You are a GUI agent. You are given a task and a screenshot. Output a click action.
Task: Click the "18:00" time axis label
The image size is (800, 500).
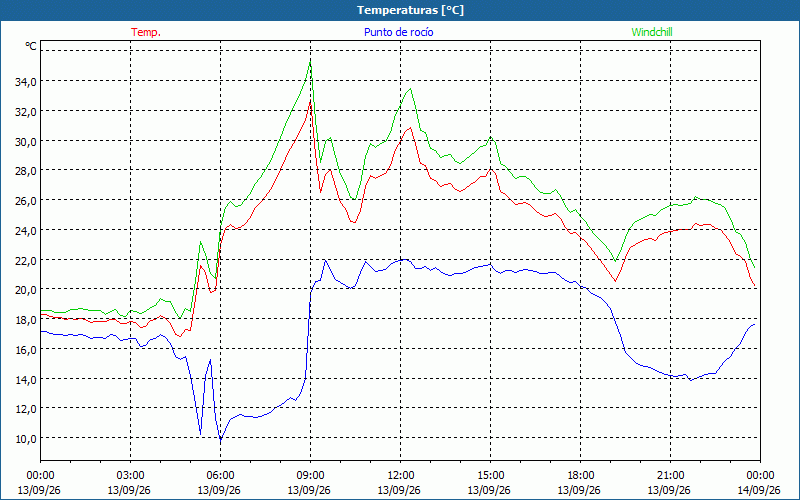(580, 476)
